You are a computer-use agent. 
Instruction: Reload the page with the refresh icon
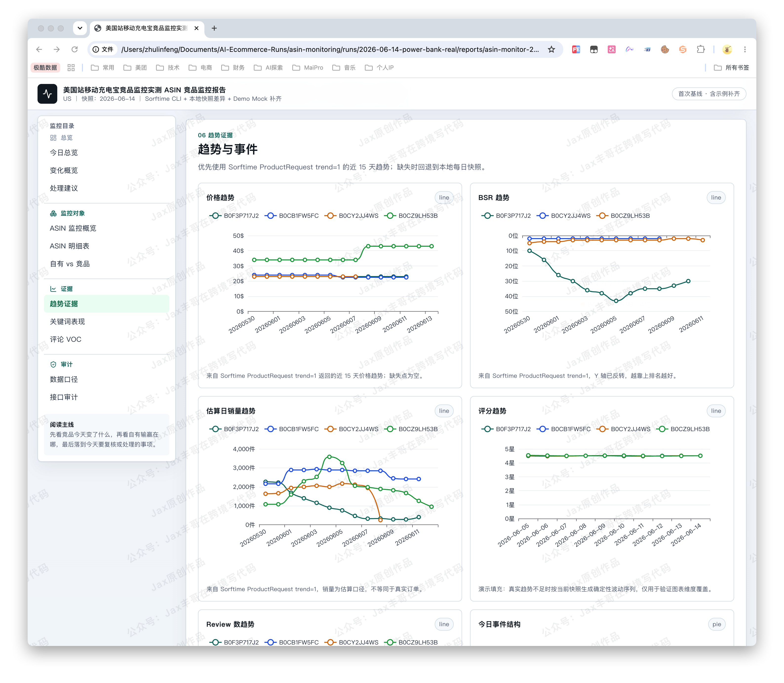75,50
